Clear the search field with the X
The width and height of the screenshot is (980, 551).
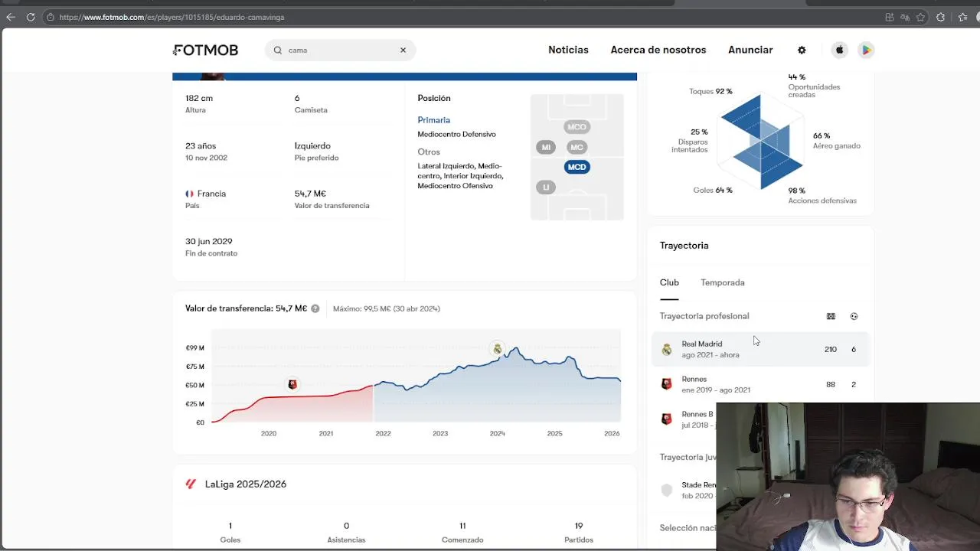(x=403, y=50)
